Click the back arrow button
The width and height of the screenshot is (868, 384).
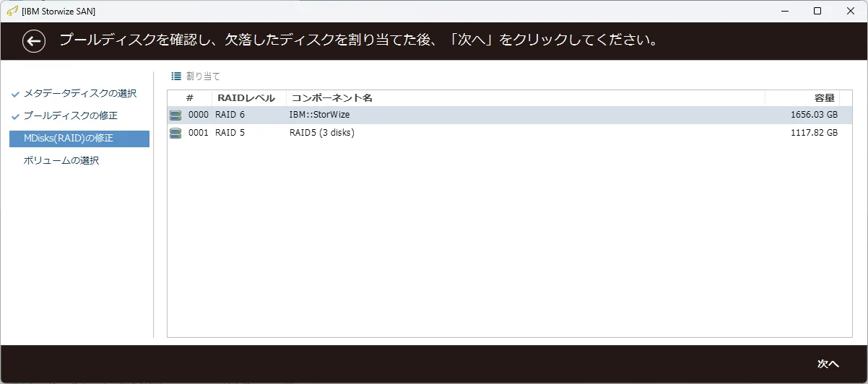coord(33,40)
